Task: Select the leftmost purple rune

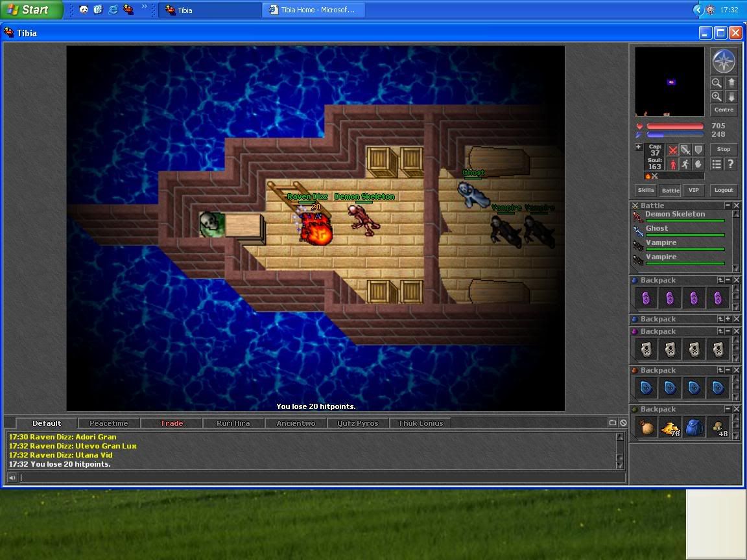Action: 646,298
